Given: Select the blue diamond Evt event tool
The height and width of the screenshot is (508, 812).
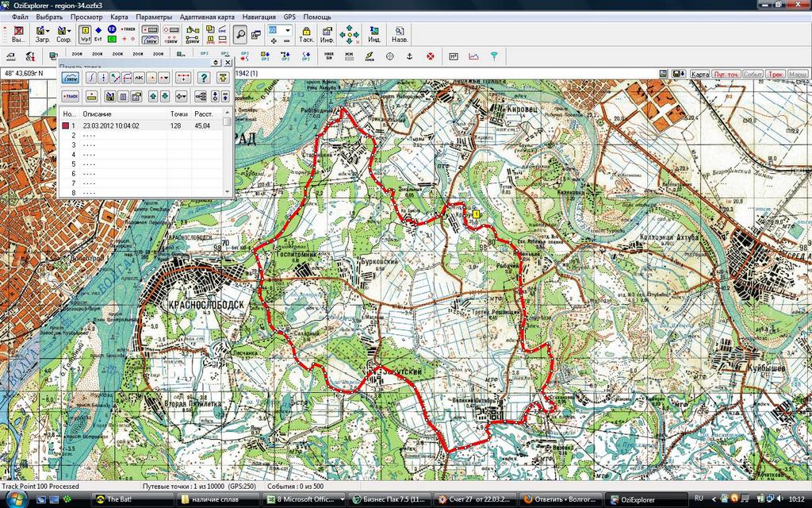Looking at the screenshot, I should pyautogui.click(x=98, y=34).
